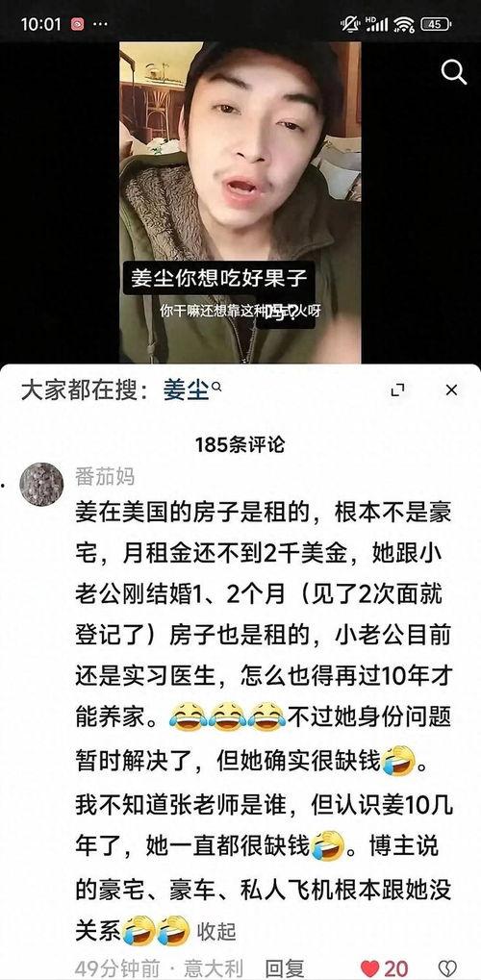The image size is (481, 980).
Task: Dislike comment with broken heart icon
Action: (446, 969)
